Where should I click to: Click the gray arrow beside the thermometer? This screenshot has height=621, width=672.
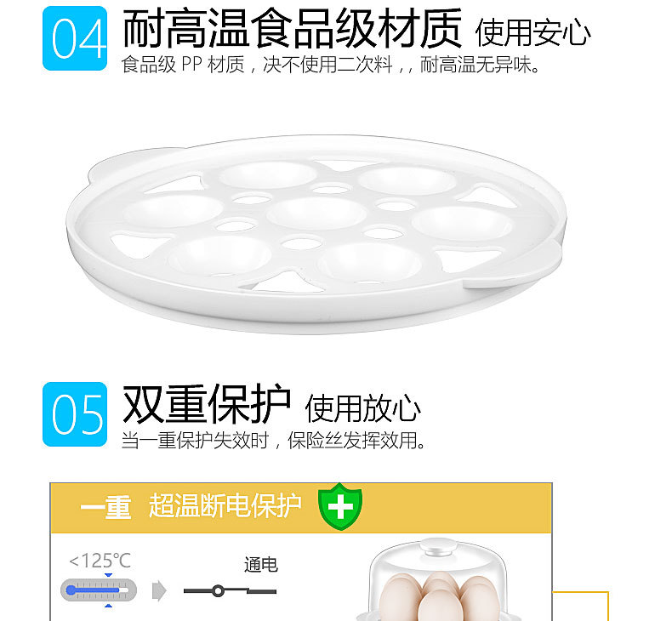pos(159,590)
